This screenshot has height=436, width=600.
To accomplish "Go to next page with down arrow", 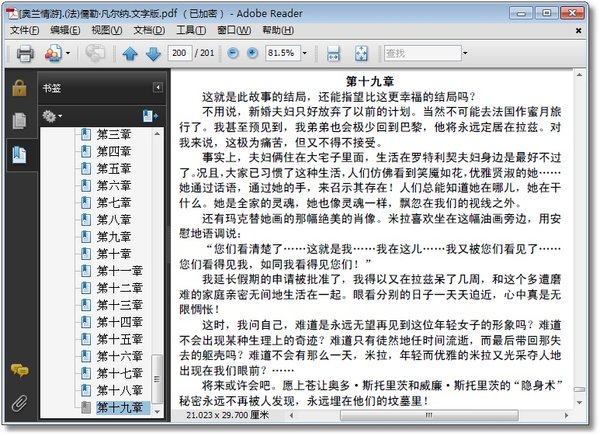I will click(x=153, y=54).
